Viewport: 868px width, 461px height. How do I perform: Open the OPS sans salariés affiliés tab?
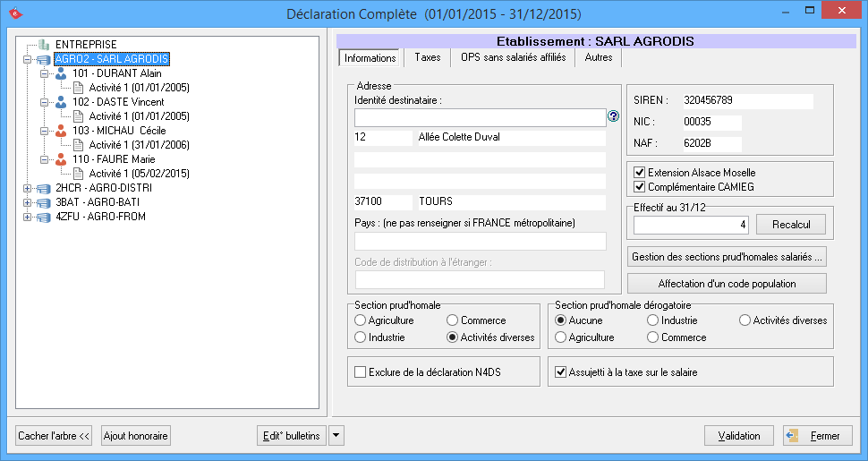tap(513, 57)
